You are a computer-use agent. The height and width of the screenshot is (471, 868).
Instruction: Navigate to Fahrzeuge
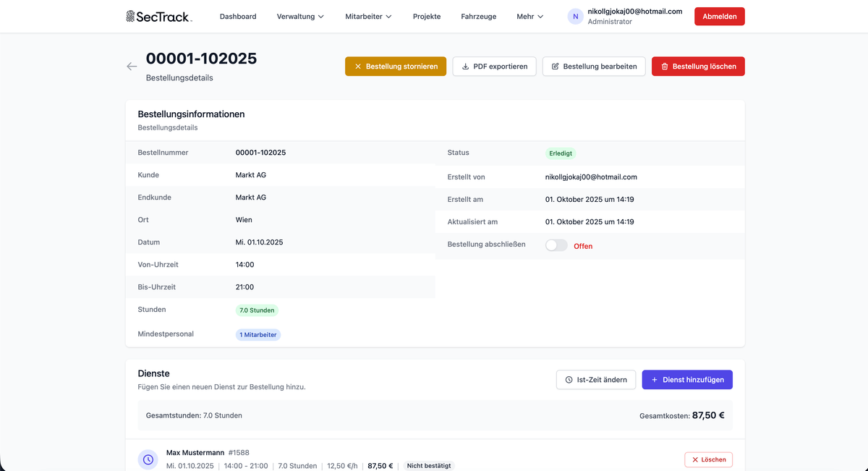479,17
